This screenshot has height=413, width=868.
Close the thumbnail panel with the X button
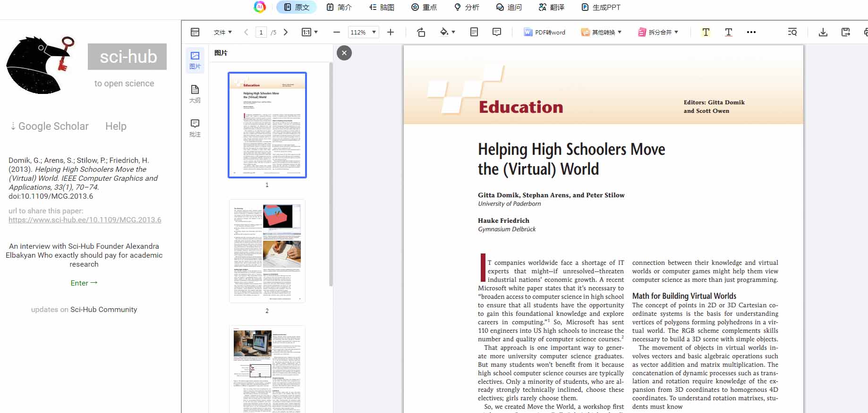coord(344,53)
